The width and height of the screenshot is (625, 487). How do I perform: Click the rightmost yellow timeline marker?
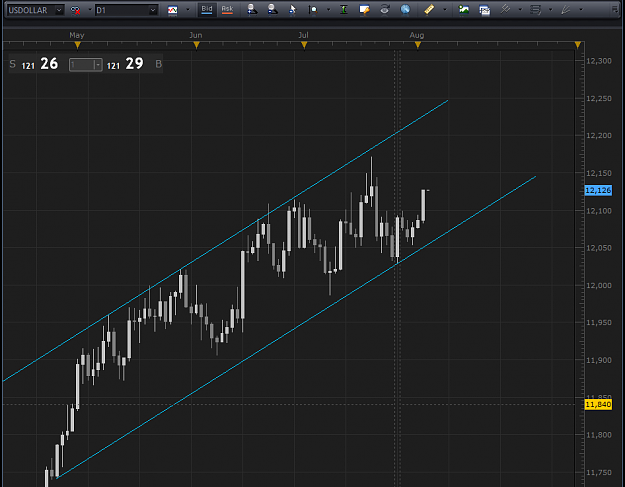click(578, 46)
